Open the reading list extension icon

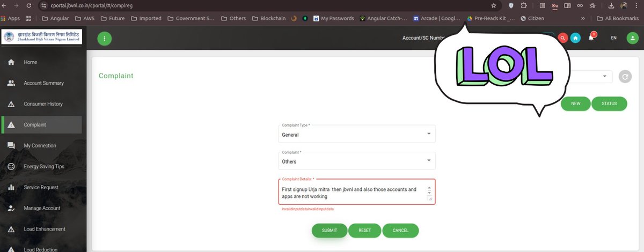[x=542, y=5]
